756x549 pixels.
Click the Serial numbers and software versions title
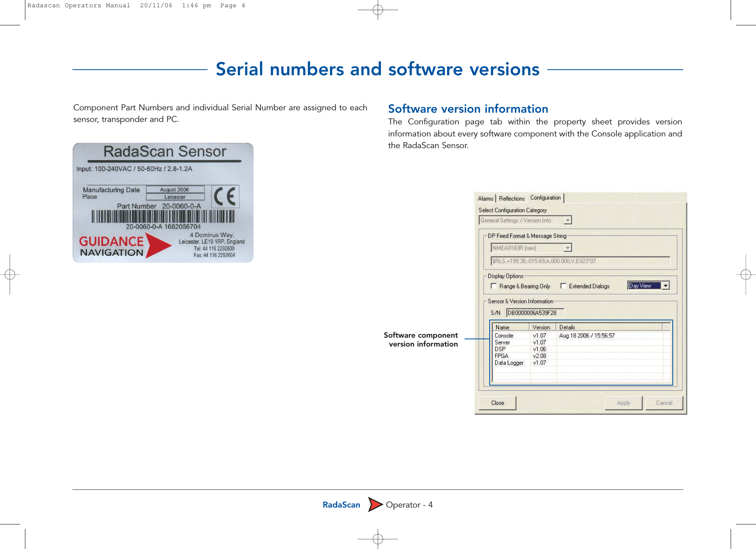click(x=377, y=69)
